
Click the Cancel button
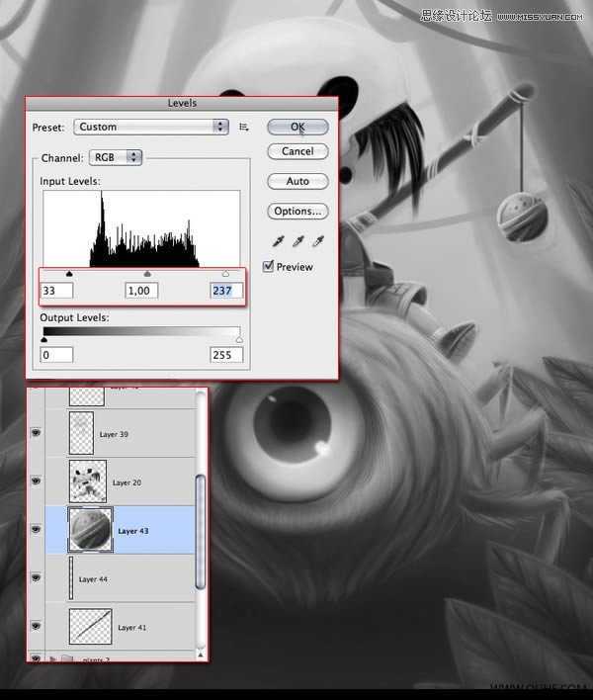point(297,151)
